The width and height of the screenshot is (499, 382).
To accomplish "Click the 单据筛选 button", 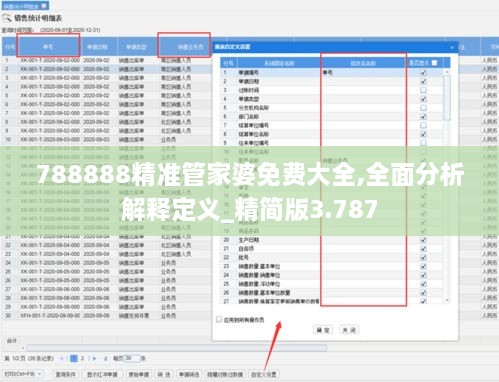I will coord(189,374).
